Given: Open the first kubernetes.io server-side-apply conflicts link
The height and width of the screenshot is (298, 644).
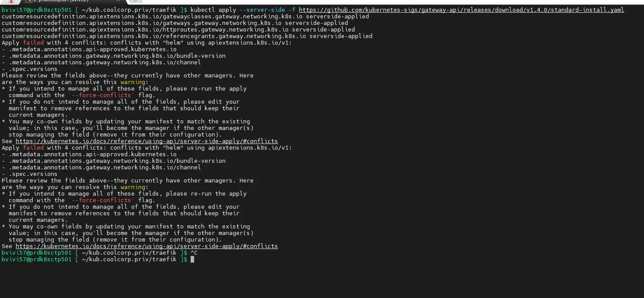Looking at the screenshot, I should pos(146,141).
